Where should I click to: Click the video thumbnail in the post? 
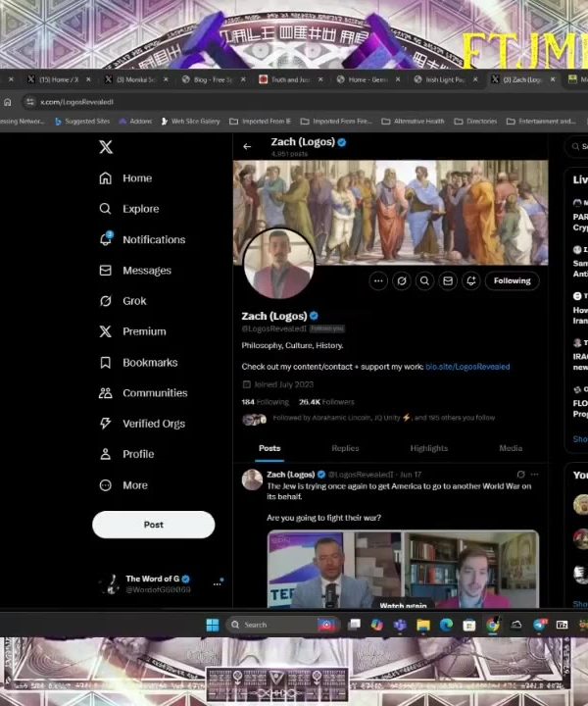point(403,570)
